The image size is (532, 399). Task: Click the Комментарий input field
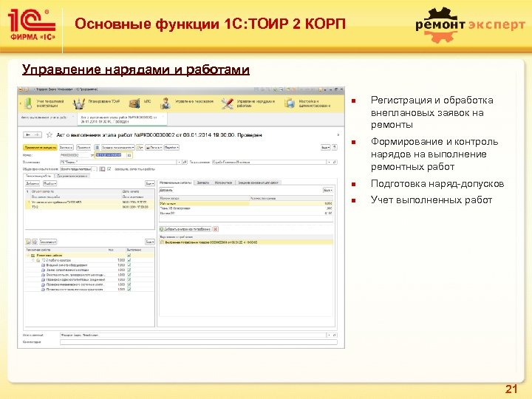(199, 342)
